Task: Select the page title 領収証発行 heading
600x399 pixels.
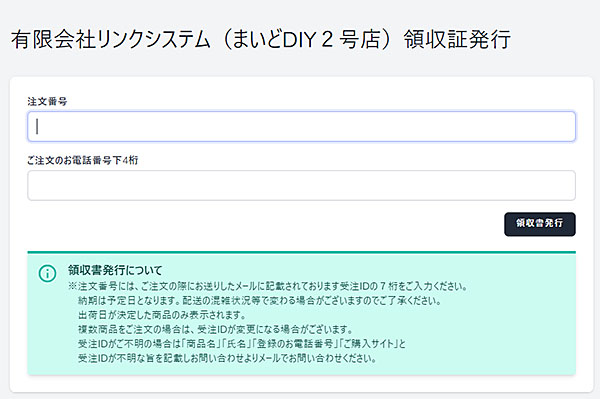Action: coord(260,39)
